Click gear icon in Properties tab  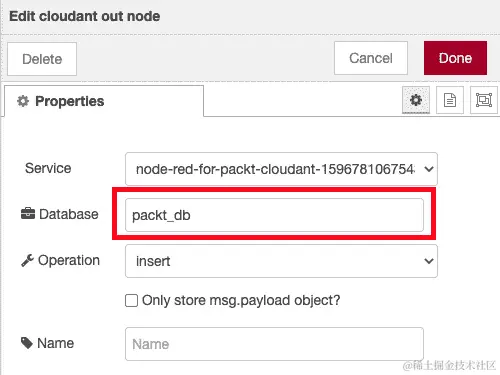pos(23,101)
